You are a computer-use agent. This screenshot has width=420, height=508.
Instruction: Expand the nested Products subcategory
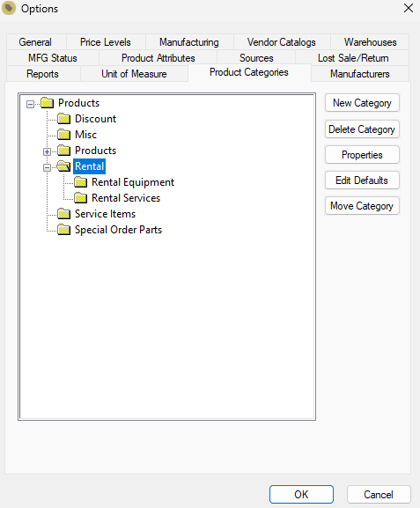(x=47, y=151)
